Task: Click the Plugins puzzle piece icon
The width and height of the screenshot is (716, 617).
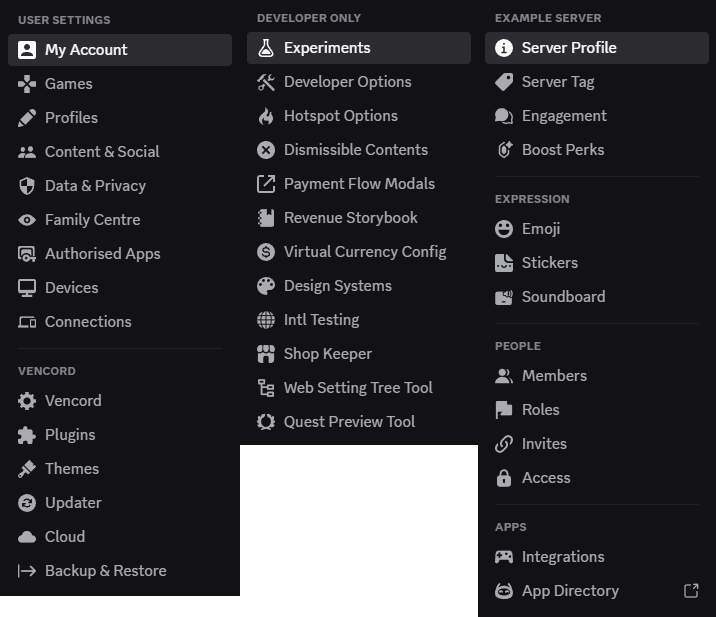Action: pyautogui.click(x=27, y=435)
